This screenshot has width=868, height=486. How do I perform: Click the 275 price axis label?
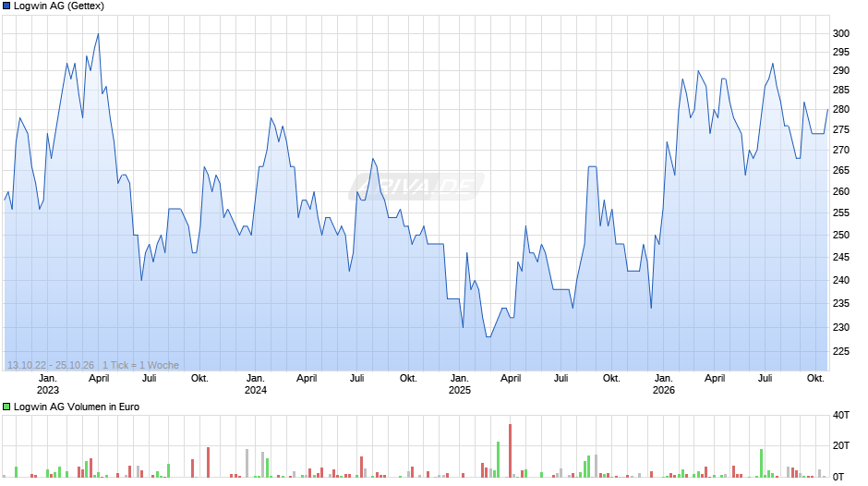click(841, 129)
